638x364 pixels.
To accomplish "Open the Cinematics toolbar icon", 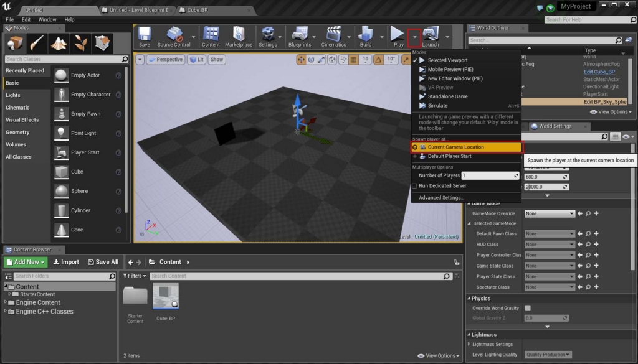I will pyautogui.click(x=333, y=37).
